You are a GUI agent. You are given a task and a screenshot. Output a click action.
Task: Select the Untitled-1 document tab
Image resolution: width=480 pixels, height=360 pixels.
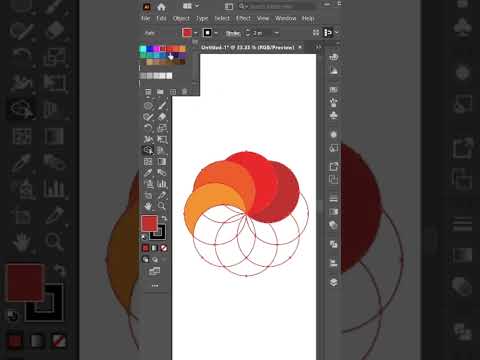[248, 47]
